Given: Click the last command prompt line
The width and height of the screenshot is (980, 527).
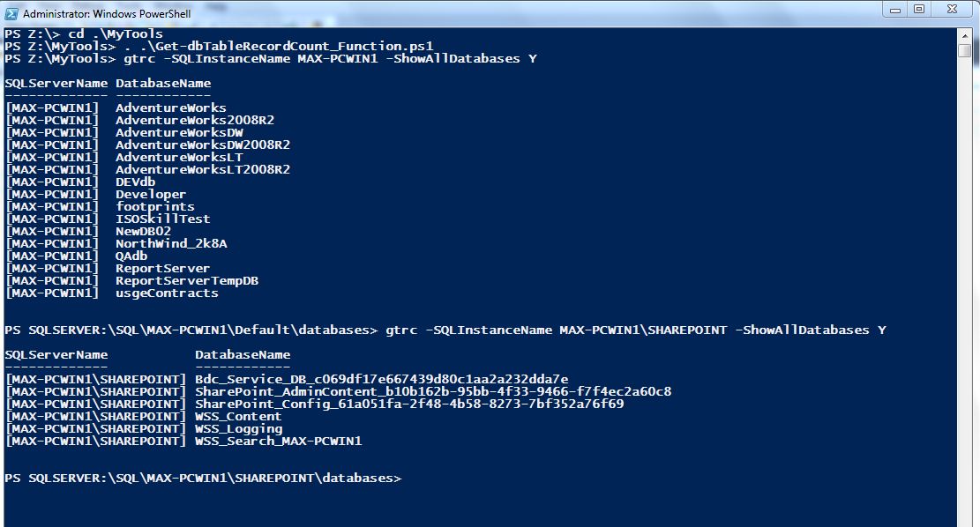Looking at the screenshot, I should pos(203,479).
